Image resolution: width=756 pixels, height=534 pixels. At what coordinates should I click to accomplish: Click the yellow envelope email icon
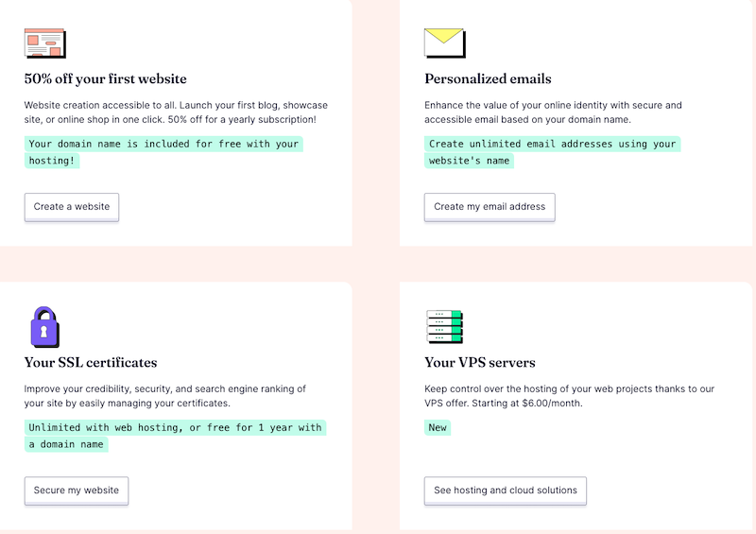tap(444, 43)
